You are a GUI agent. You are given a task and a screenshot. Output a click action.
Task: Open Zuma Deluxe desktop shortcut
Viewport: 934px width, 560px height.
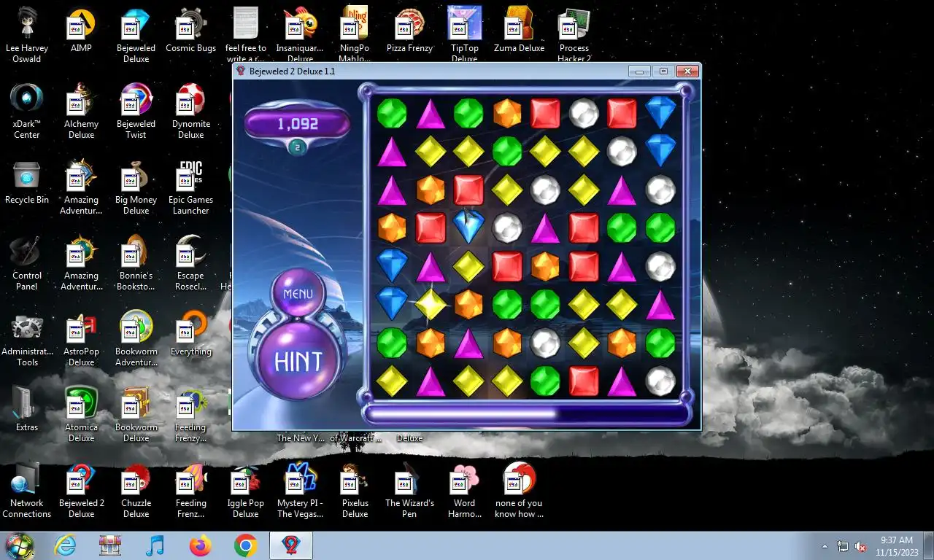pos(519,31)
